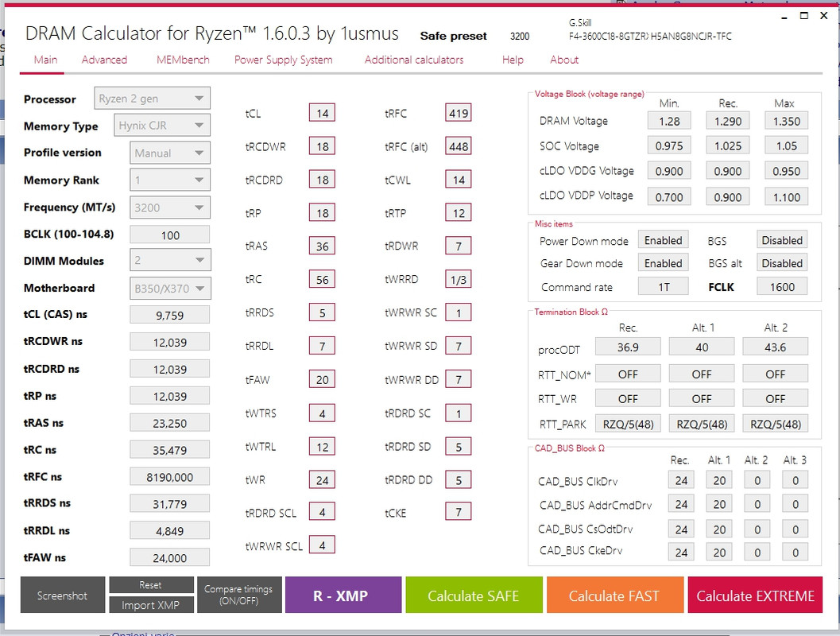This screenshot has height=636, width=840.
Task: Click the purple R - XMP button
Action: pyautogui.click(x=343, y=595)
